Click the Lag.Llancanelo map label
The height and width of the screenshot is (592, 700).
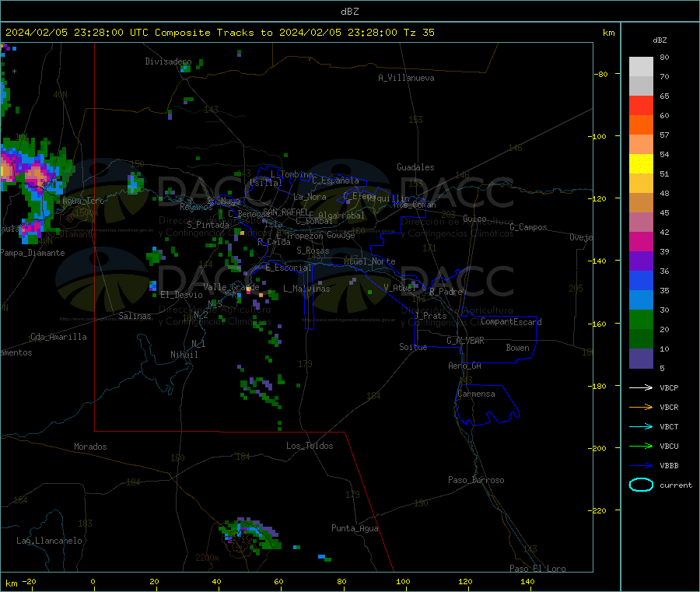(x=49, y=541)
